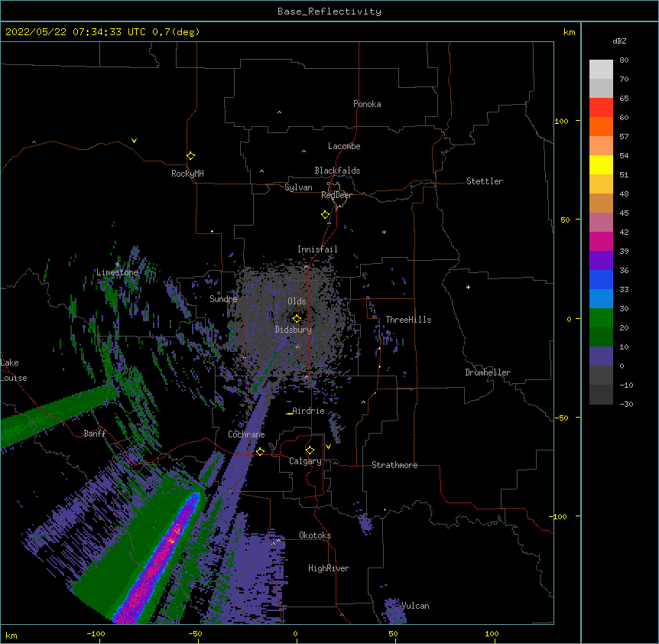Pick the slate 10-0 dBZ legend swatch

coord(601,356)
